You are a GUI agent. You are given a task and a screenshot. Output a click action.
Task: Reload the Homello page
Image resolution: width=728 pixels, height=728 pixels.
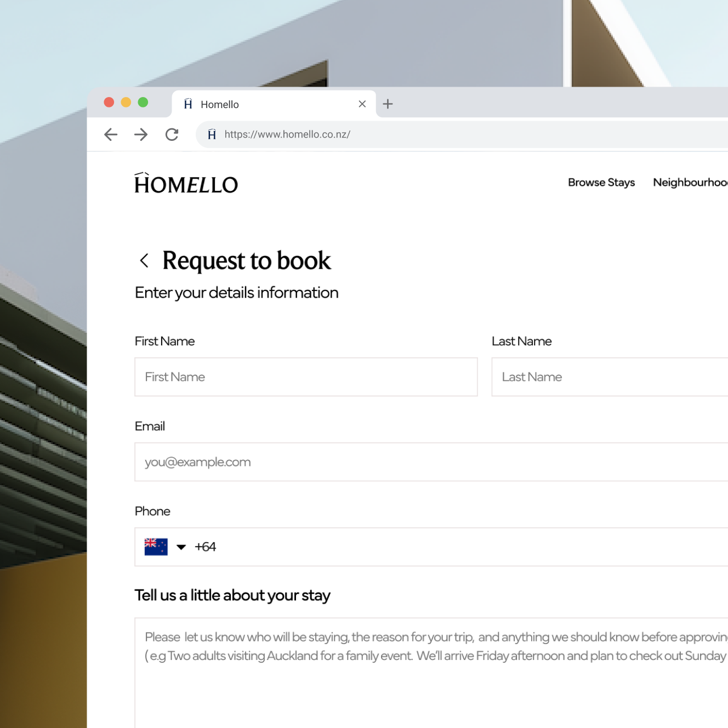(172, 134)
